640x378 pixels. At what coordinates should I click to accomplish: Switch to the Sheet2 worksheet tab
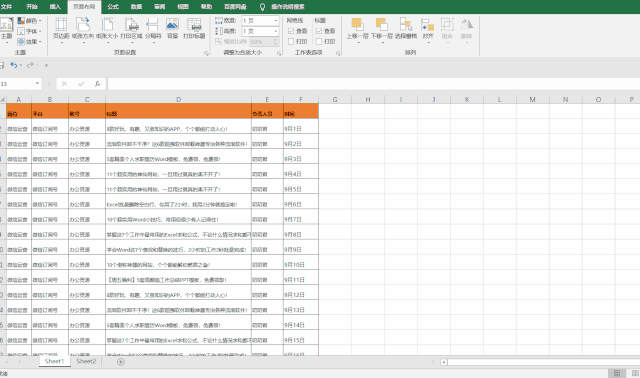click(x=86, y=361)
